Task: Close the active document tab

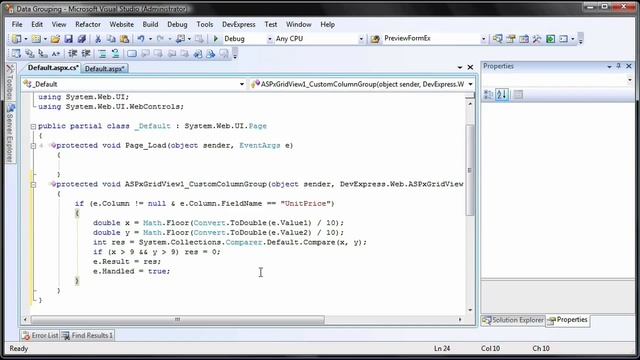Action: point(470,67)
